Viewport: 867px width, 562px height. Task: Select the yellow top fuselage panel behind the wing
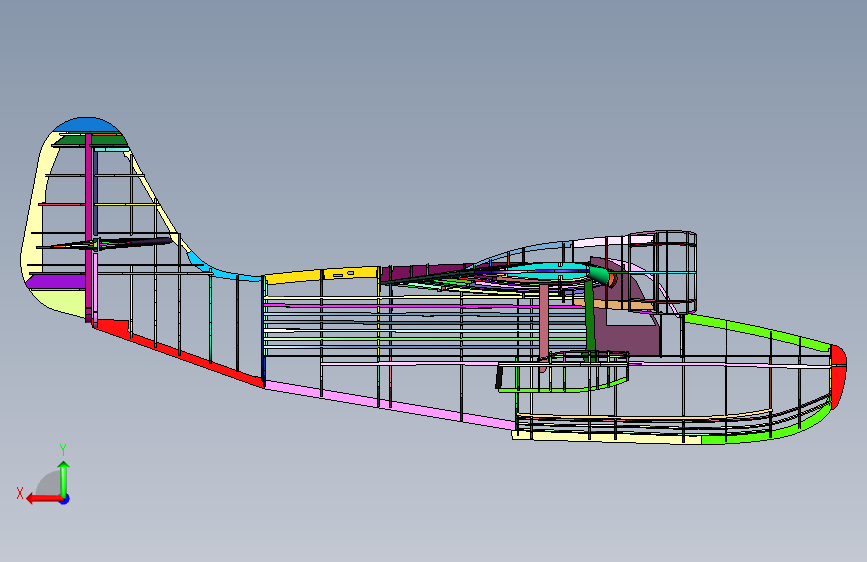pos(322,275)
